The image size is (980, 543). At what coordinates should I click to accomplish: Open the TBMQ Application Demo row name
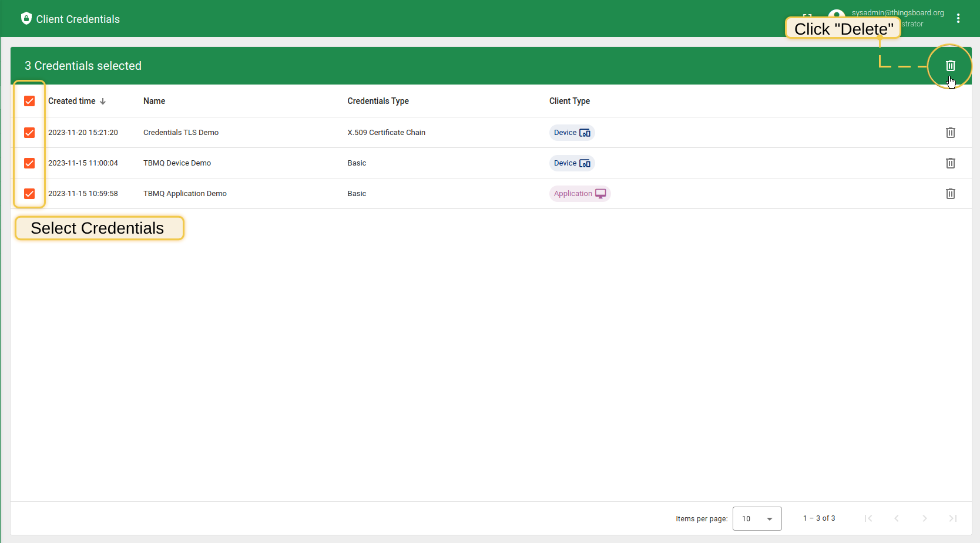coord(184,194)
